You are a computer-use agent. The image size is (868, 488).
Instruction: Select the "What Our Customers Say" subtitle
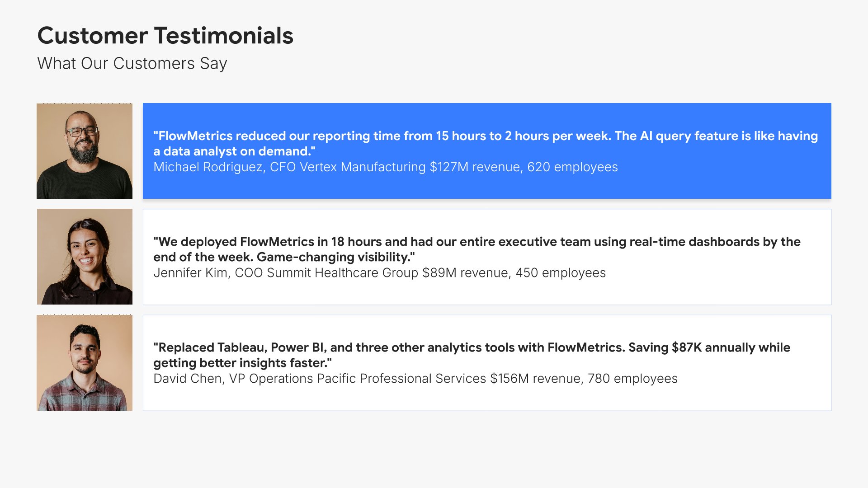(x=132, y=63)
